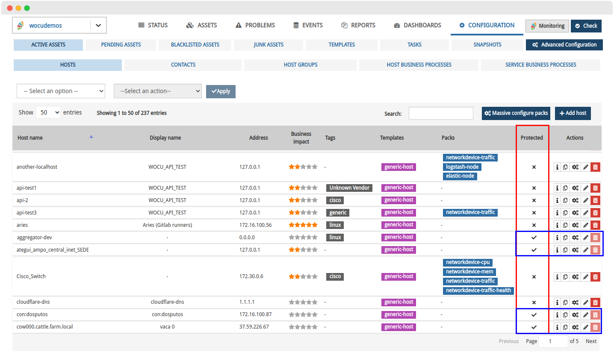Viewport: 614px width, 364px height.
Task: Open info for cloudflare-dns host
Action: point(557,302)
